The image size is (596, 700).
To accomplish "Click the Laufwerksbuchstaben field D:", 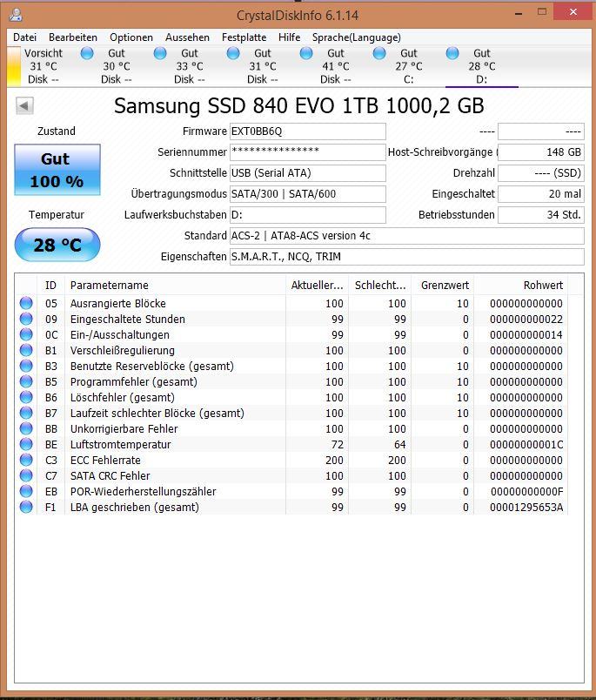I will (307, 215).
